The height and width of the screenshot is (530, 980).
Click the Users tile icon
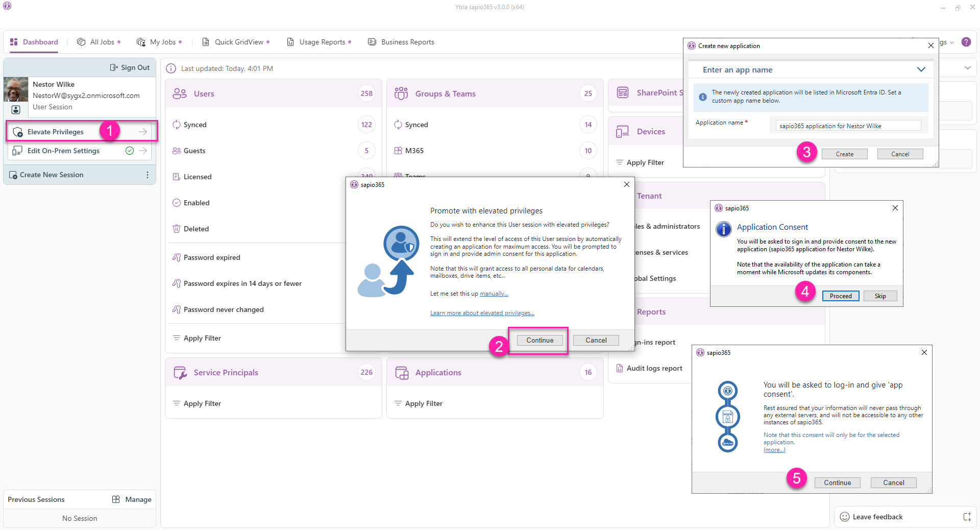[x=180, y=93]
